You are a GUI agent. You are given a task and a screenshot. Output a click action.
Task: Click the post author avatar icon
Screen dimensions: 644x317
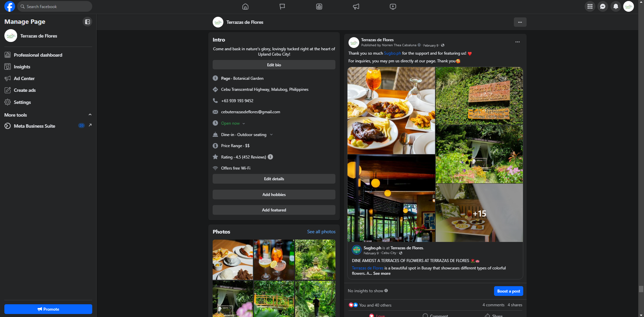point(354,43)
